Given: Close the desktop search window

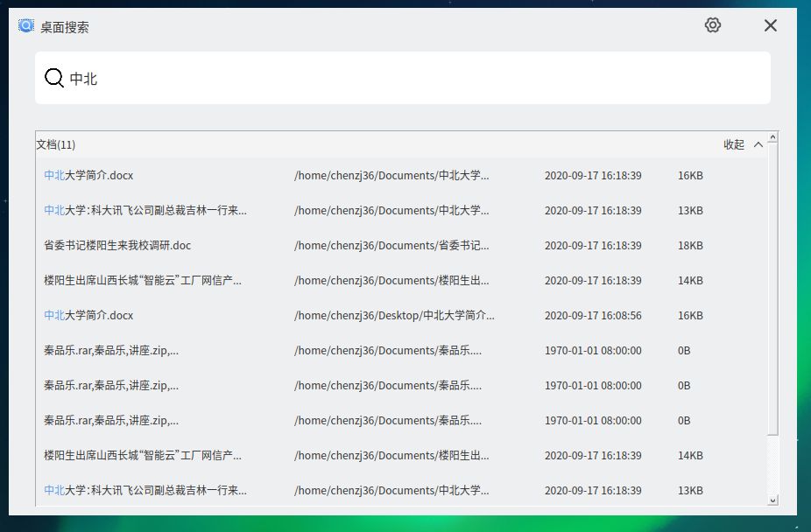Looking at the screenshot, I should pos(770,25).
